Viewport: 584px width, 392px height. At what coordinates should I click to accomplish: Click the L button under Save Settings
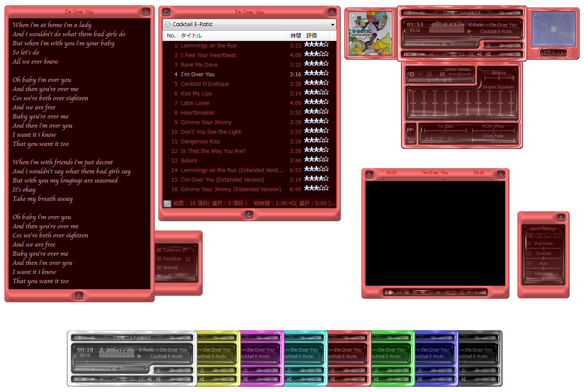coord(548,235)
